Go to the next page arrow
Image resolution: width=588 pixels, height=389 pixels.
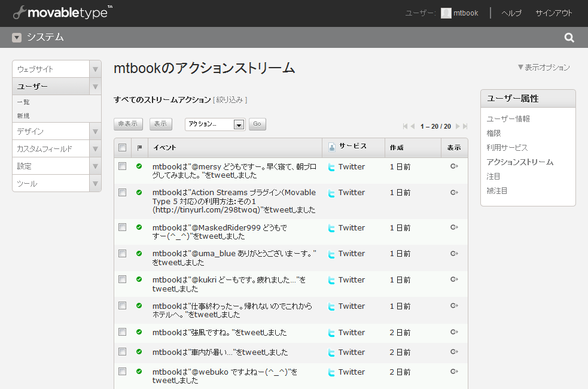coord(458,126)
